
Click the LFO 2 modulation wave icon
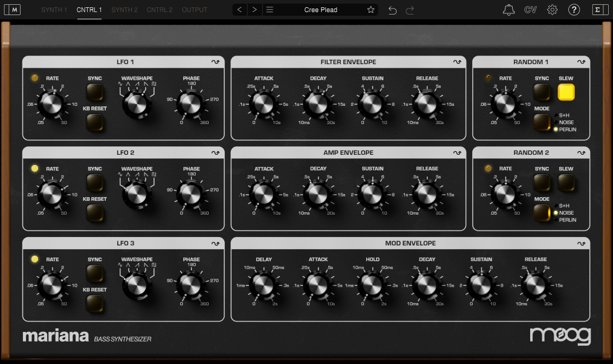tap(215, 152)
